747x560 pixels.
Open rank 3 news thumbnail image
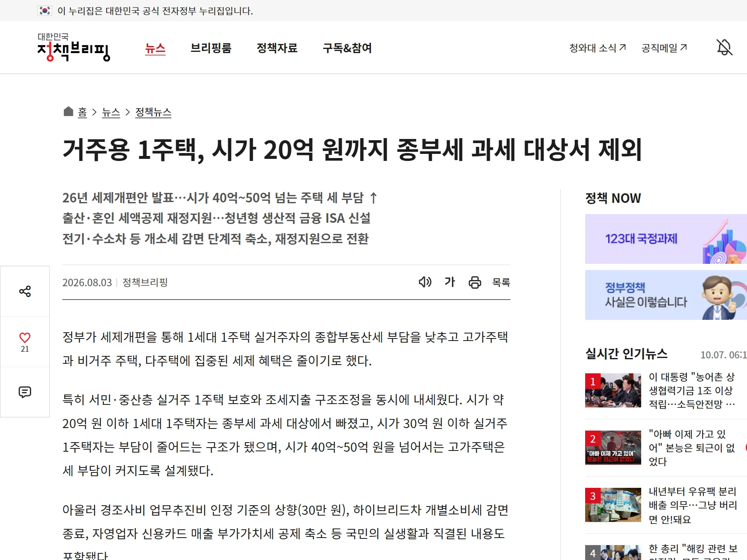click(613, 505)
